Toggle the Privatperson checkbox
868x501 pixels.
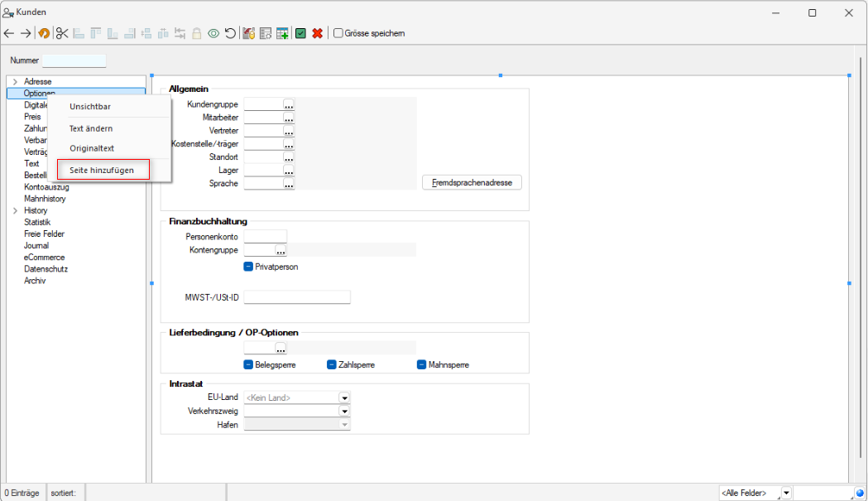pyautogui.click(x=248, y=267)
